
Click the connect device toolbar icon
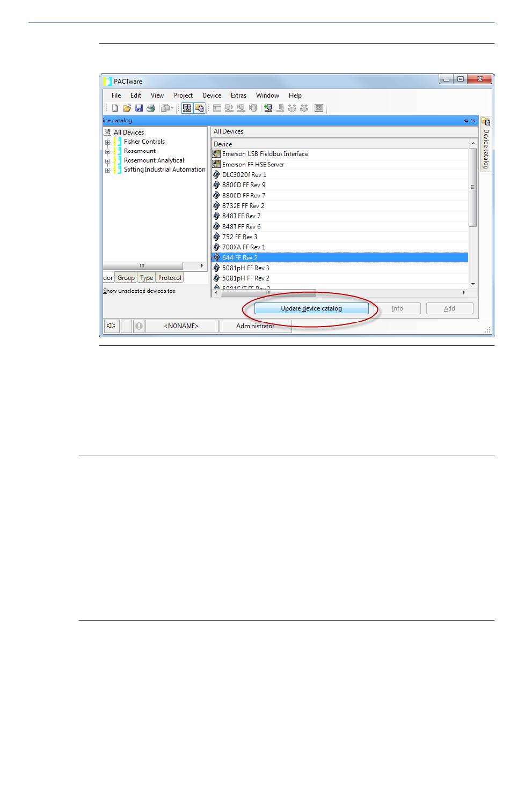coord(292,108)
